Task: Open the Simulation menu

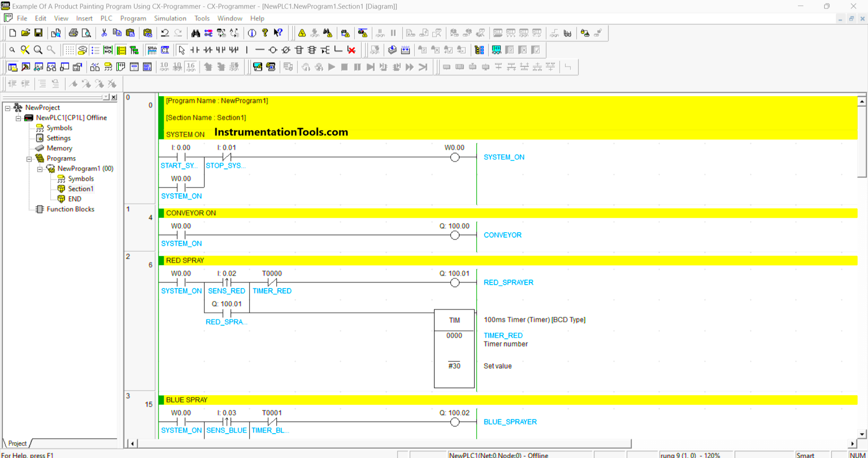Action: [x=170, y=19]
